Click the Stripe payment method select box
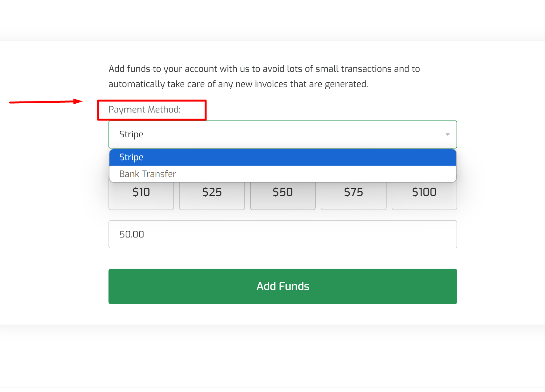The image size is (545, 392). 283,134
